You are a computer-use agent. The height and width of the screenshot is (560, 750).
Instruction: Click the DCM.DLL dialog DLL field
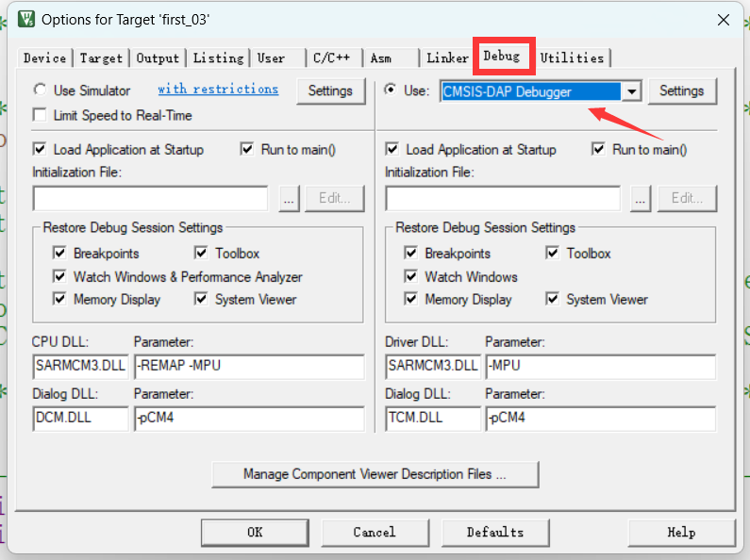click(80, 418)
